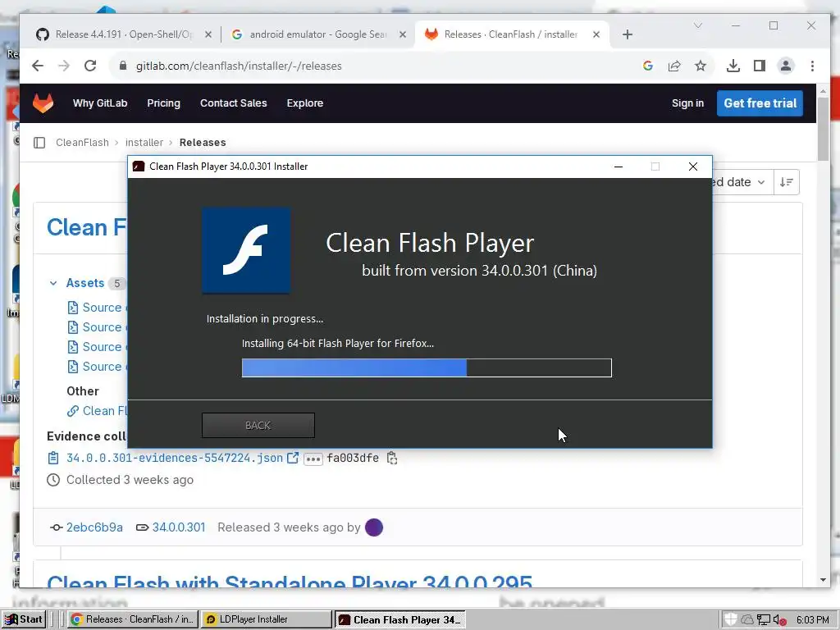Expand the commit ellipsis button by fa003dfe
This screenshot has width=840, height=630.
click(313, 459)
